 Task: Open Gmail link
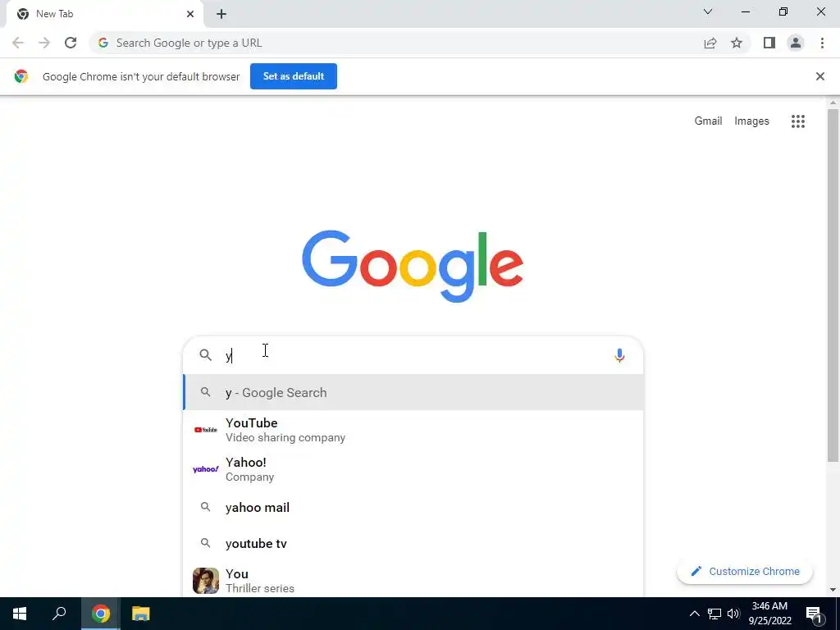point(708,121)
